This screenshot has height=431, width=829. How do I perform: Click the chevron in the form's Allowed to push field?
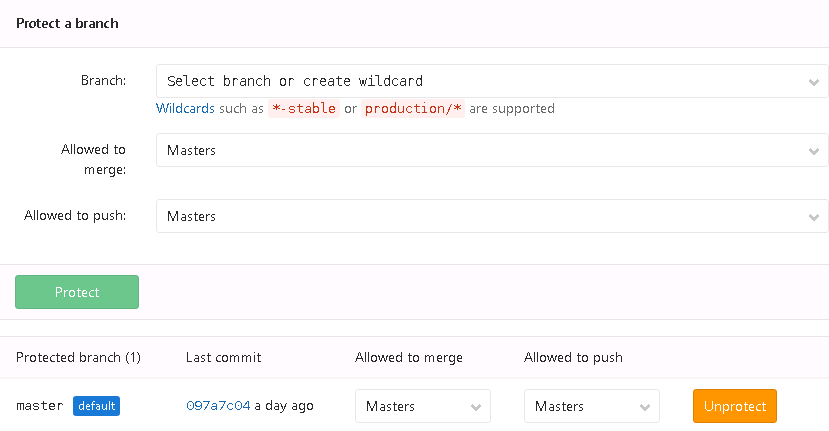pyautogui.click(x=814, y=217)
